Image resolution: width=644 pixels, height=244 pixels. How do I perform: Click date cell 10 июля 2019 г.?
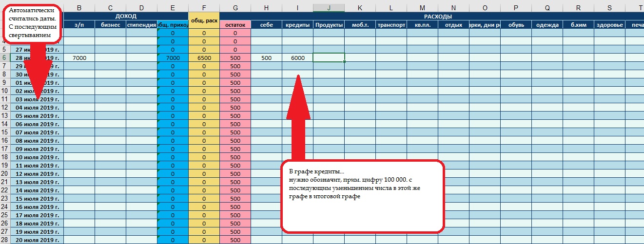pyautogui.click(x=37, y=157)
